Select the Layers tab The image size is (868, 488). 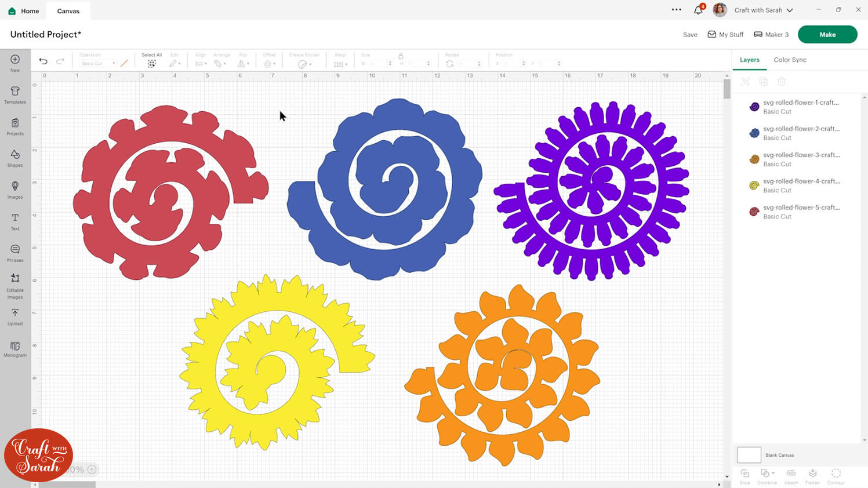[x=750, y=60]
